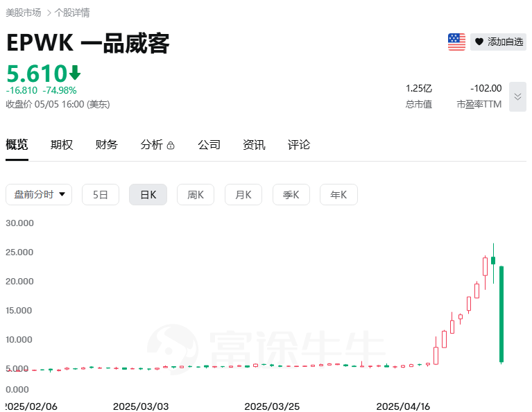This screenshot has width=532, height=412.
Task: Switch chart to 月K
Action: (x=243, y=194)
